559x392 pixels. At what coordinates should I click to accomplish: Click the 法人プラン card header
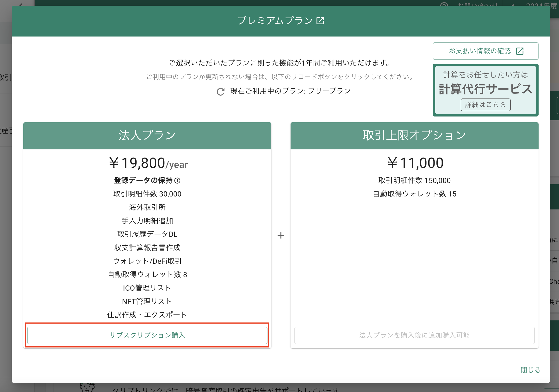(x=147, y=135)
